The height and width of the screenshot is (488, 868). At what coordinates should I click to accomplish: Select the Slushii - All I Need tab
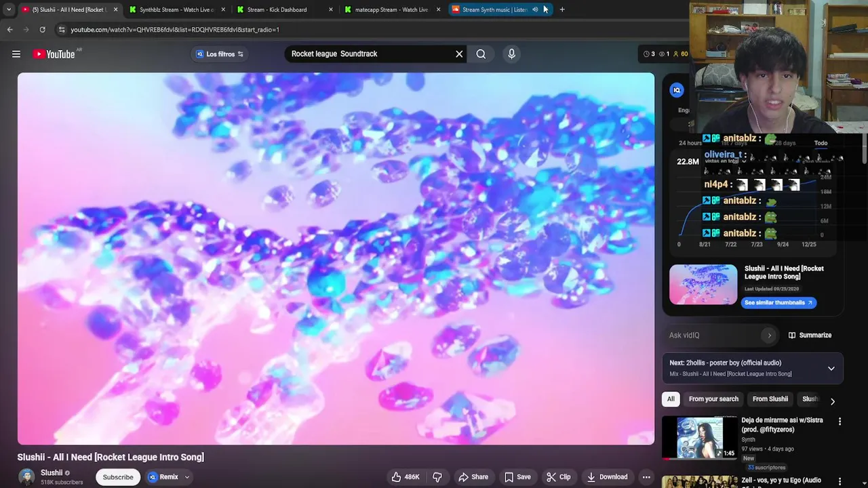(68, 9)
